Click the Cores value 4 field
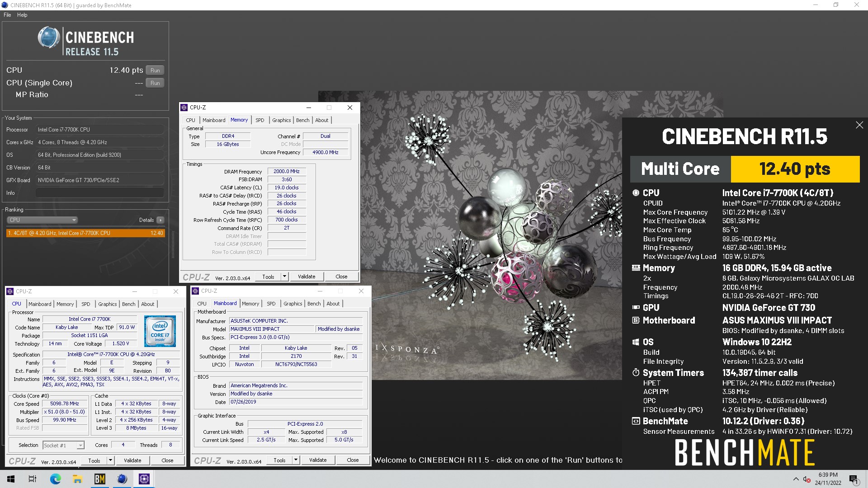Screen dimensions: 868x488 123,445
